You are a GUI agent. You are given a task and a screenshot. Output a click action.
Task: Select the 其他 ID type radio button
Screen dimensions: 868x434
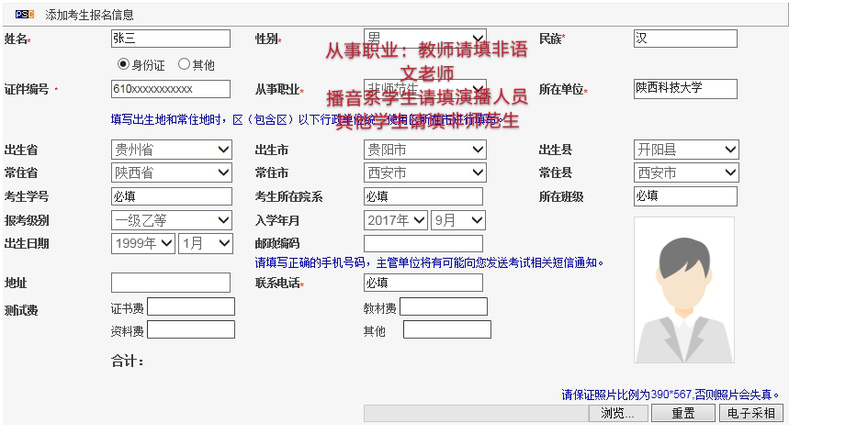tap(184, 64)
